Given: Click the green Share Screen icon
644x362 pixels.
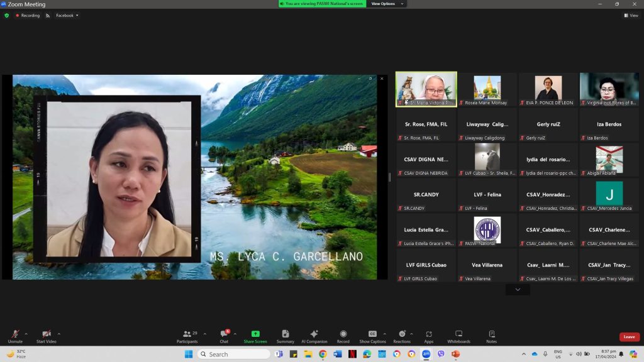Looking at the screenshot, I should pyautogui.click(x=255, y=336).
